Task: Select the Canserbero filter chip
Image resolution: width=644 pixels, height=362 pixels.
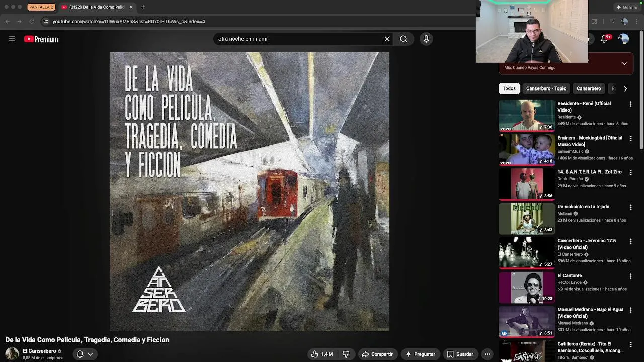Action: 589,88
